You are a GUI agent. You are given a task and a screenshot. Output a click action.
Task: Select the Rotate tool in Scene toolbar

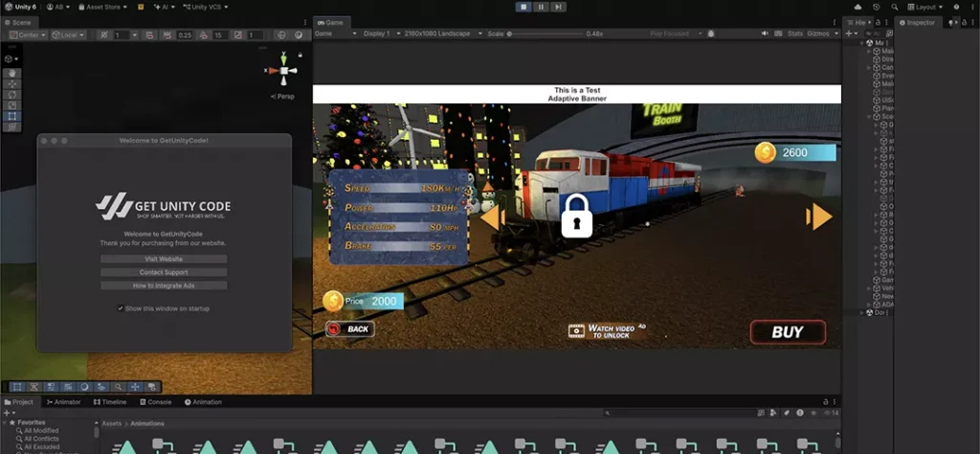[11, 95]
